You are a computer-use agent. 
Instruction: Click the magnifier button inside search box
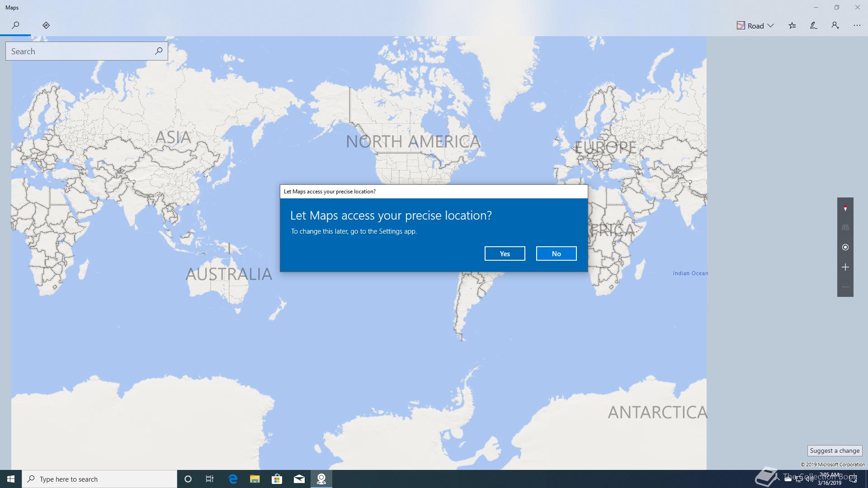pos(159,51)
